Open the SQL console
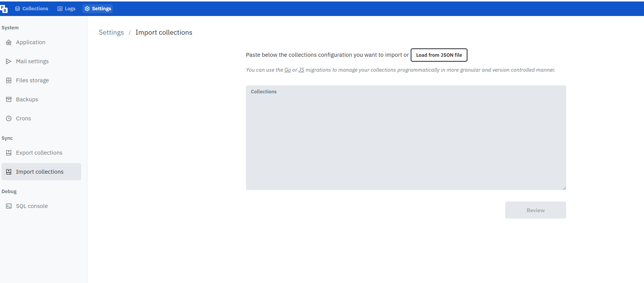Image resolution: width=644 pixels, height=283 pixels. (x=41, y=206)
